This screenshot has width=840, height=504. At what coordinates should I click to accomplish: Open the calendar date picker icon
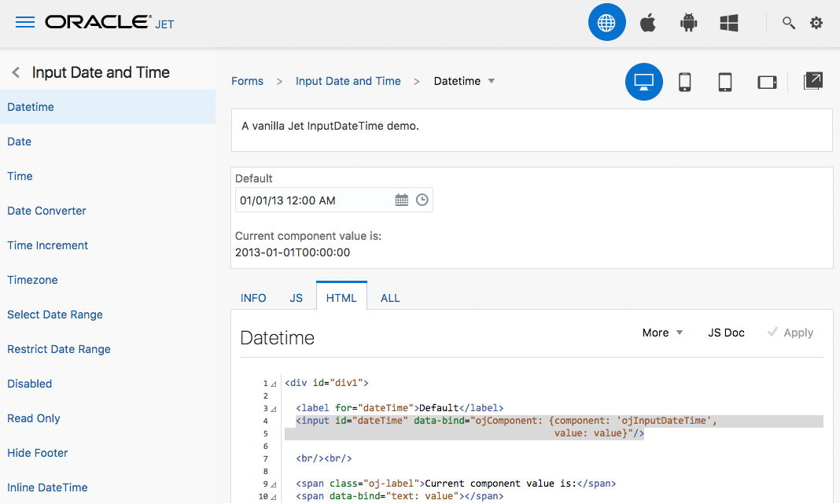[401, 200]
